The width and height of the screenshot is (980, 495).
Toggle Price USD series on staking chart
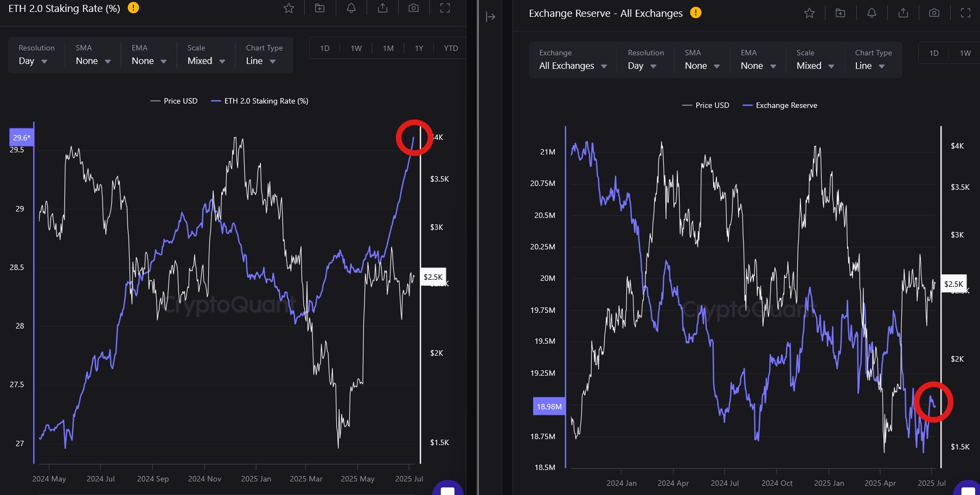pos(174,101)
